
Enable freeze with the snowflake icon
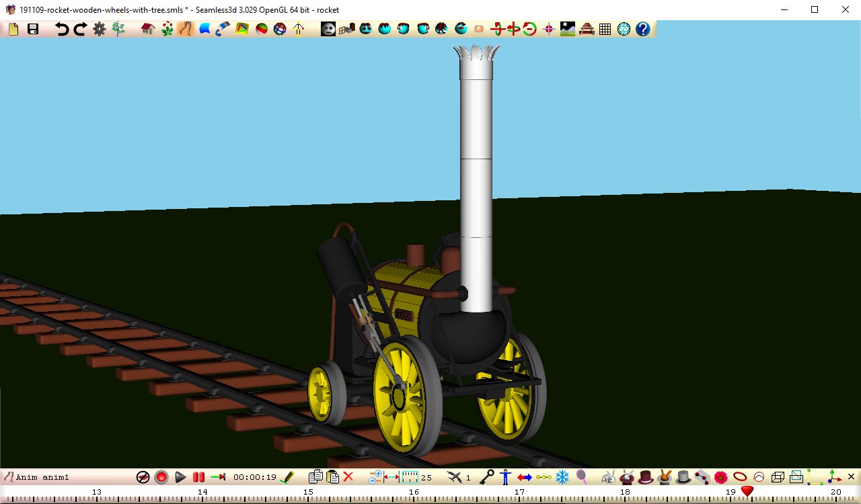562,477
